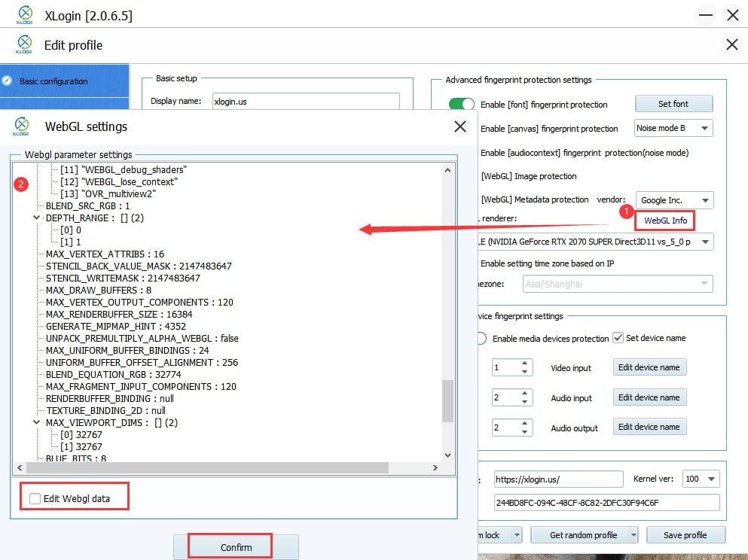Increase the Video input device count
Screen dimensions: 748x560
pyautogui.click(x=524, y=363)
